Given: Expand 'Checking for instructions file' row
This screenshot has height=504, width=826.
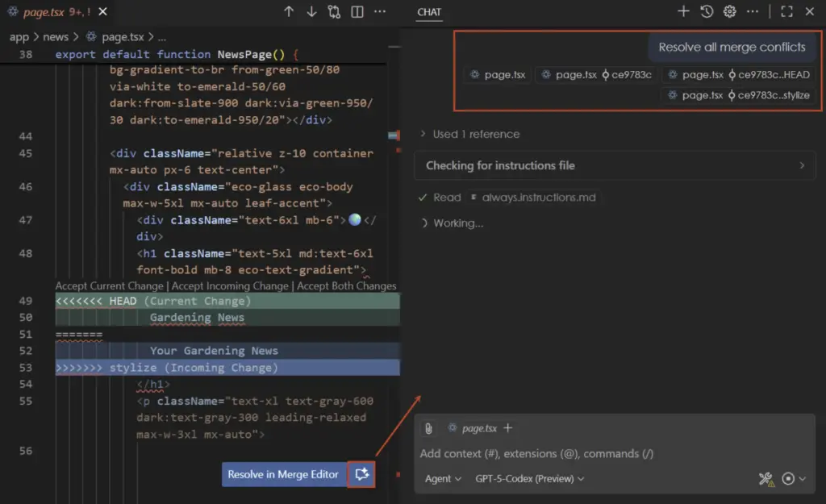Looking at the screenshot, I should (x=615, y=165).
